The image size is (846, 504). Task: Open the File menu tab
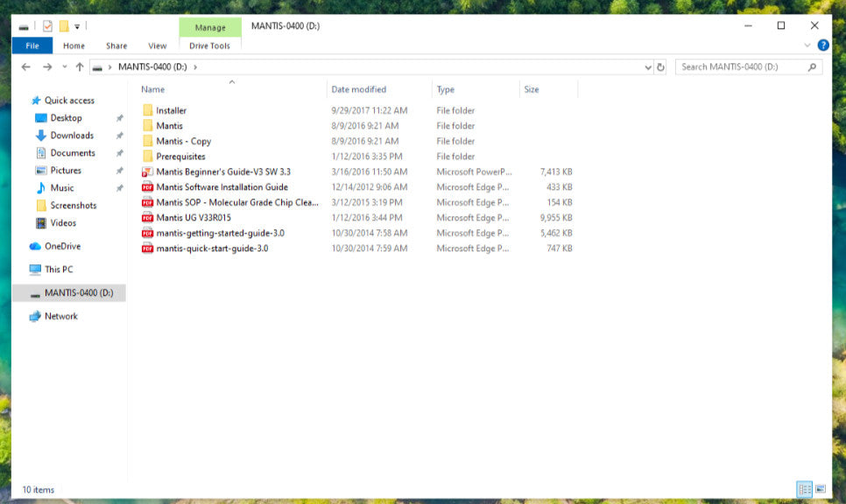[x=32, y=45]
